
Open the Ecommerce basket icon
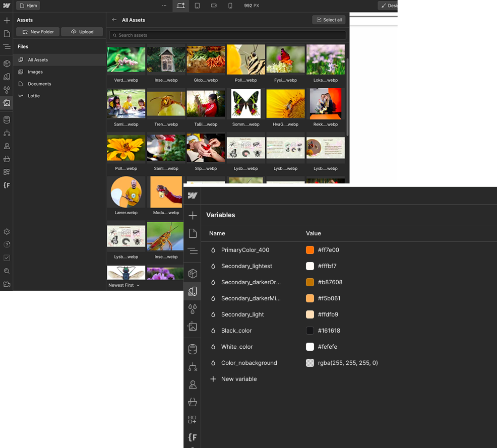click(x=7, y=159)
